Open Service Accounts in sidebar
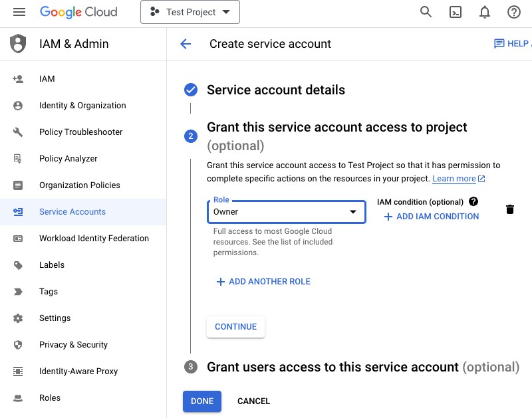This screenshot has height=418, width=532. coord(72,211)
